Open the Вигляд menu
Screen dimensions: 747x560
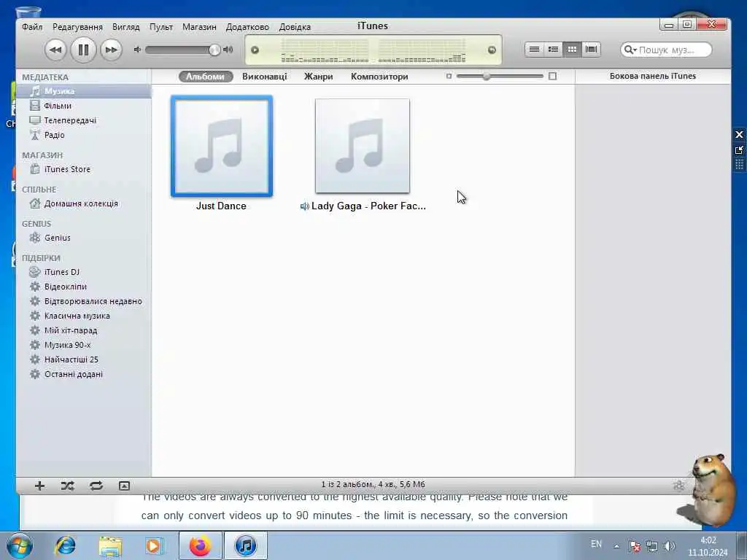pos(125,27)
